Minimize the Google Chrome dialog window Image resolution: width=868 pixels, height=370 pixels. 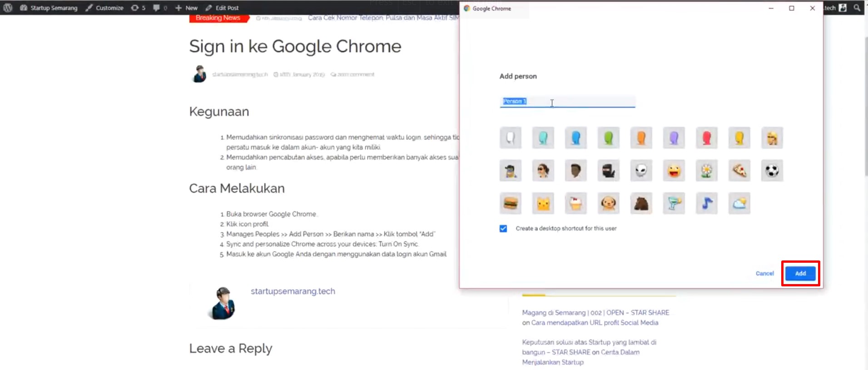pos(771,8)
